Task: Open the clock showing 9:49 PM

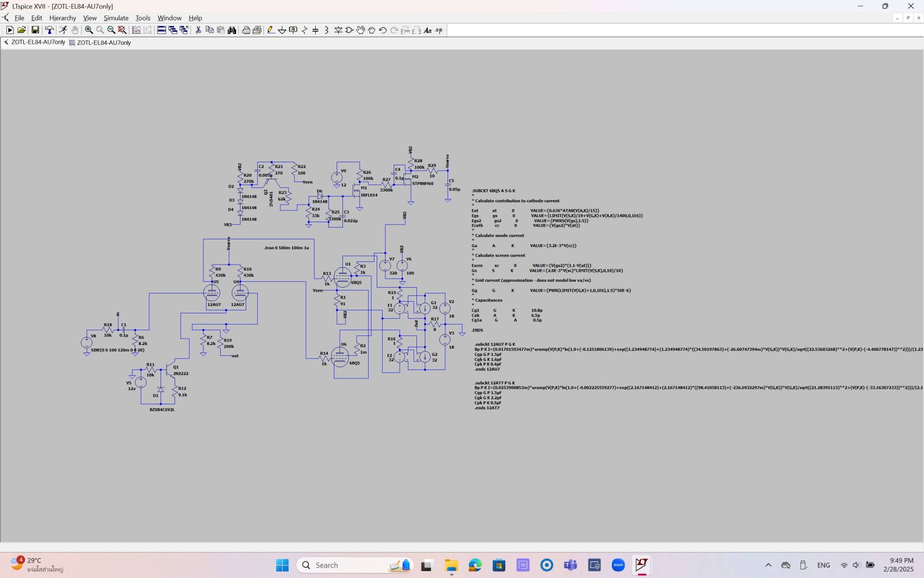Action: (898, 564)
